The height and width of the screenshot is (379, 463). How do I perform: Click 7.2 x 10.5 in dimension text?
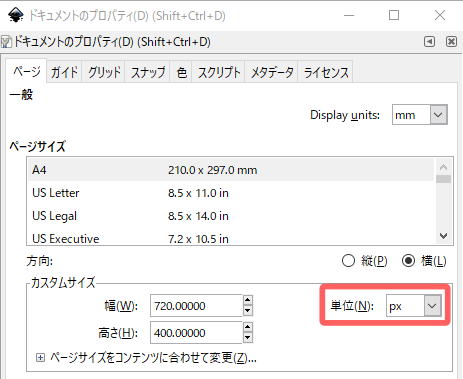coord(198,239)
